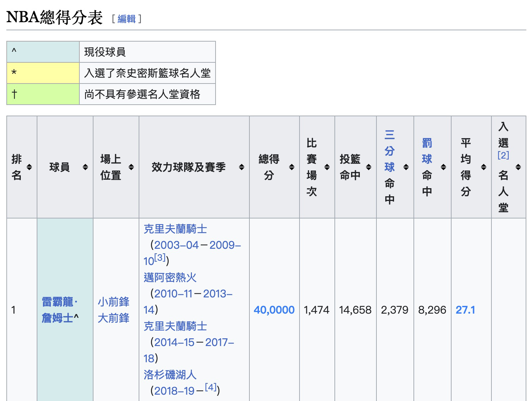This screenshot has width=532, height=401.
Task: Sort table by 總得分 column arrows
Action: (x=292, y=167)
